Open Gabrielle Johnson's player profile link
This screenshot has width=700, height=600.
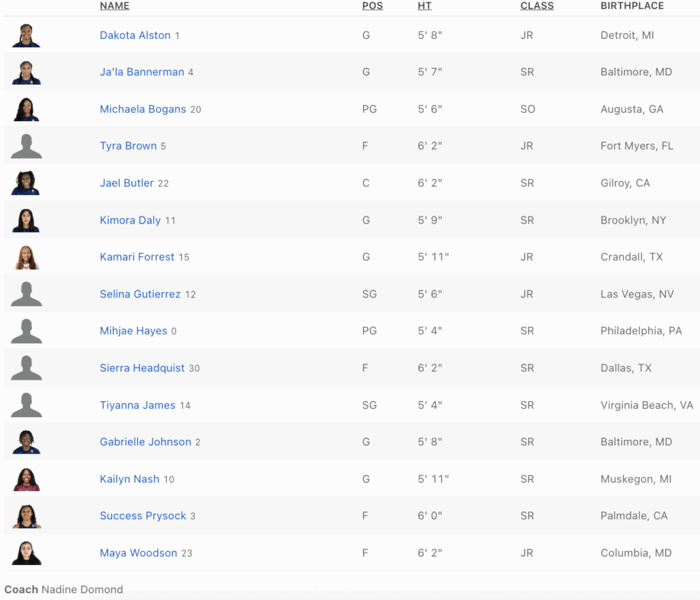[146, 442]
